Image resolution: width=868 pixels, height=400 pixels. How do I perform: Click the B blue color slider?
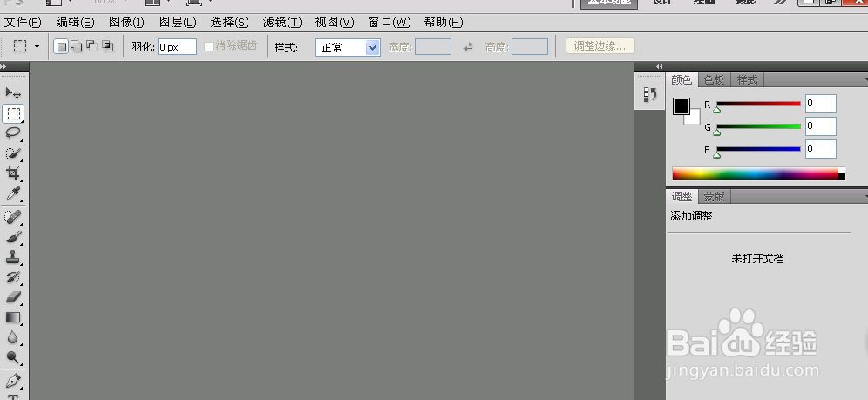(758, 149)
